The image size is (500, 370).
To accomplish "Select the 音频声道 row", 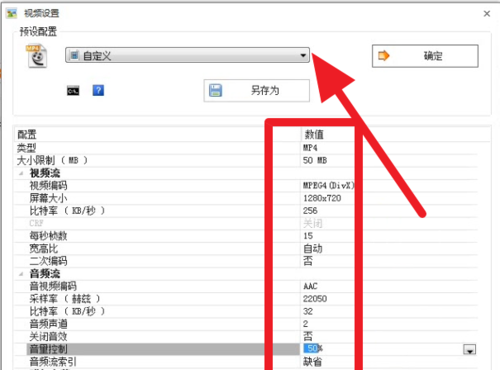I will point(246,324).
